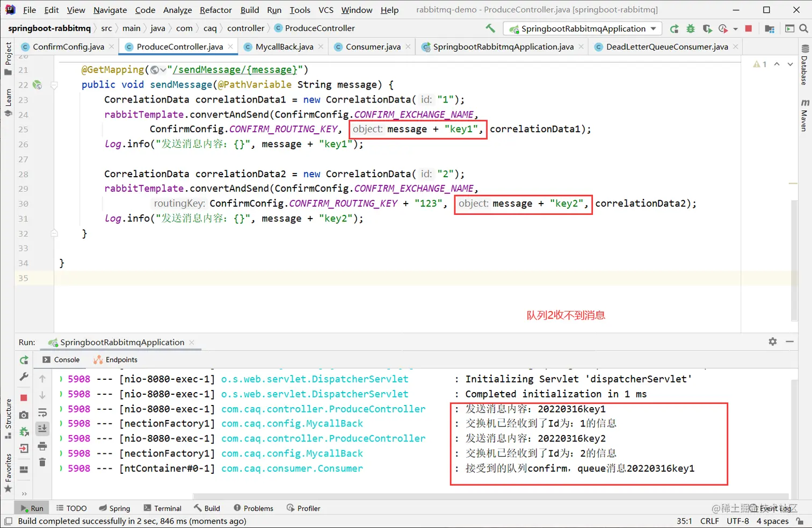Click the URL mapping globe icon dropdown
Screen dimensions: 812x528
158,70
